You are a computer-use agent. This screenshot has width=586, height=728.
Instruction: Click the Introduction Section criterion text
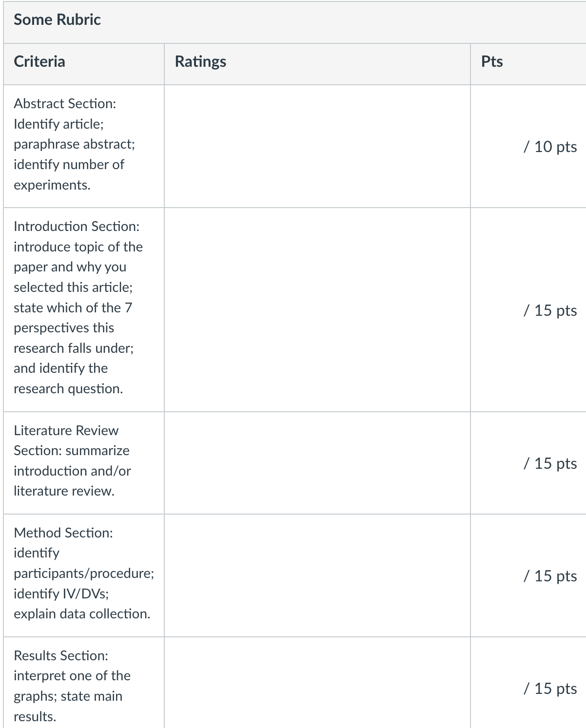click(78, 307)
